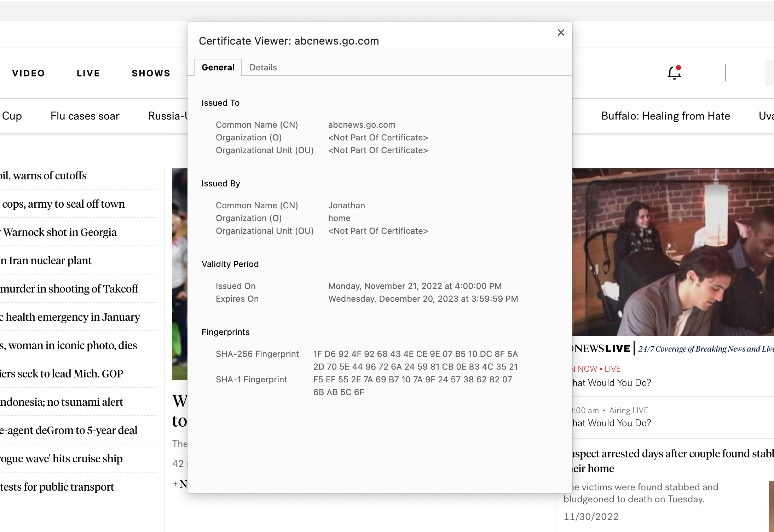Switch to the Details tab
The height and width of the screenshot is (532, 774).
pos(263,67)
